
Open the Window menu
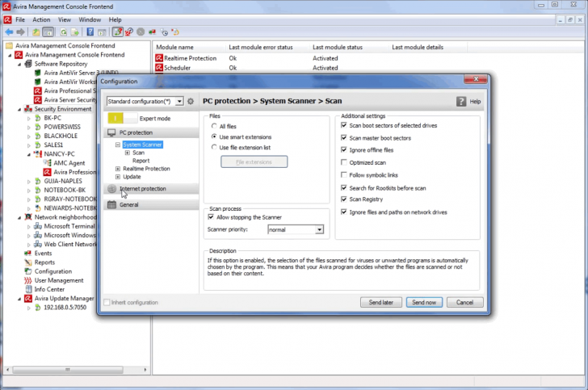coord(90,19)
